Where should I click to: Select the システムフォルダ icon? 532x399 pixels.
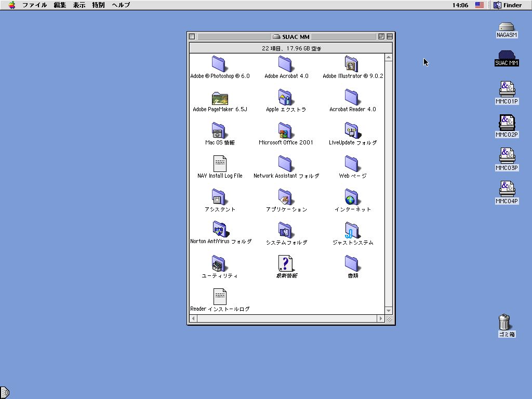pos(285,231)
